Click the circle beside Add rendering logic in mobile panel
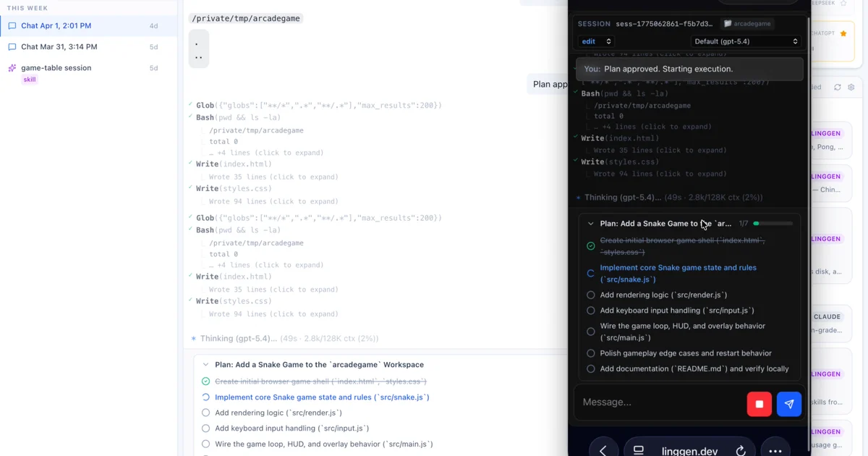The image size is (868, 456). coord(590,295)
